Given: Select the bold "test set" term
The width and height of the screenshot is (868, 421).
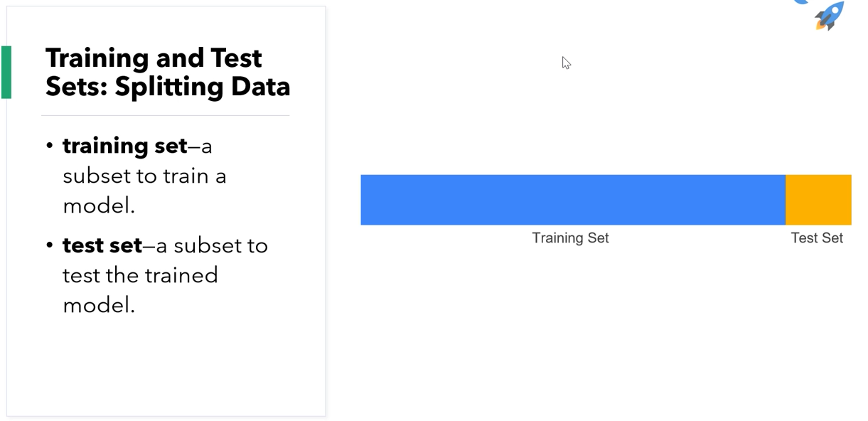Looking at the screenshot, I should pyautogui.click(x=102, y=245).
